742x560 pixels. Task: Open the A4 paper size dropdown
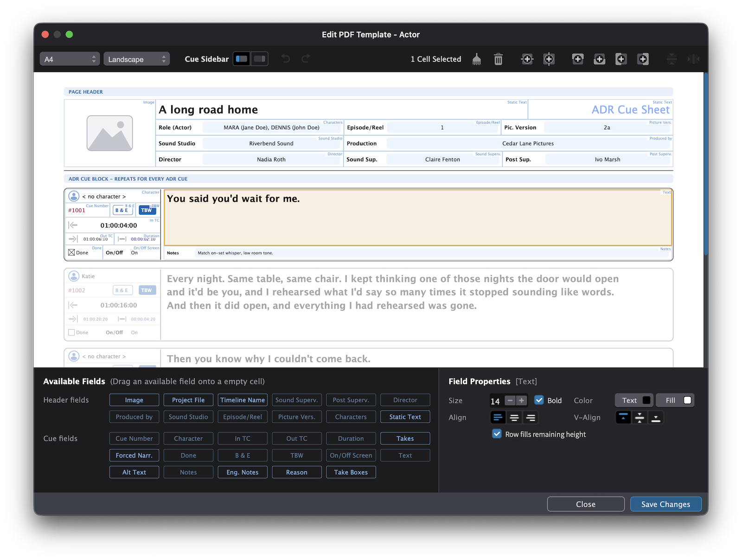70,59
